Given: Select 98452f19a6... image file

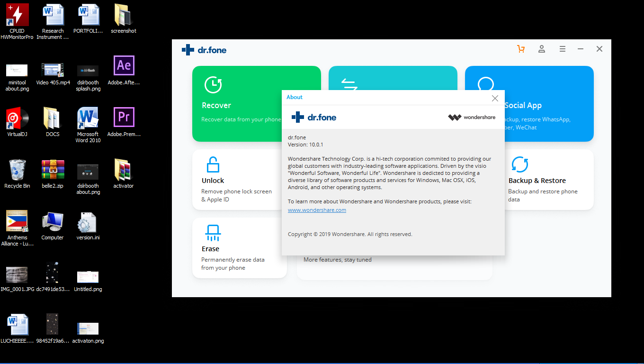Looking at the screenshot, I should click(53, 328).
